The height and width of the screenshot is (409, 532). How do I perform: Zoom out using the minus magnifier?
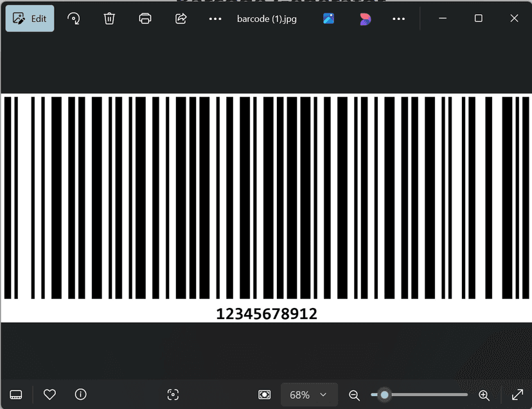tap(354, 395)
